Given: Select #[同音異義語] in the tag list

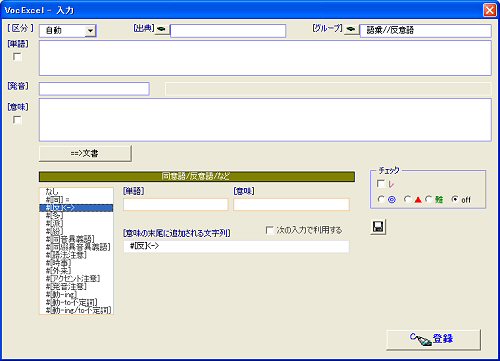Looking at the screenshot, I should point(76,239).
